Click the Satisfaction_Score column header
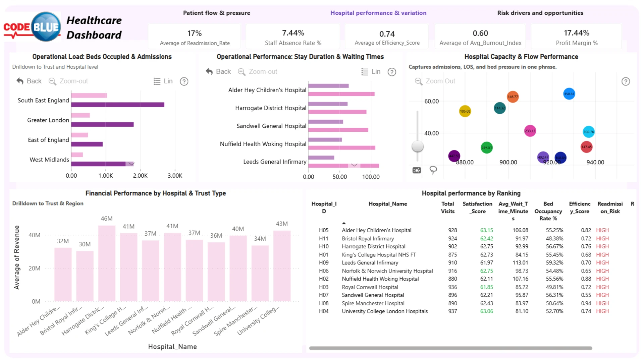The image size is (644, 362). pyautogui.click(x=478, y=207)
